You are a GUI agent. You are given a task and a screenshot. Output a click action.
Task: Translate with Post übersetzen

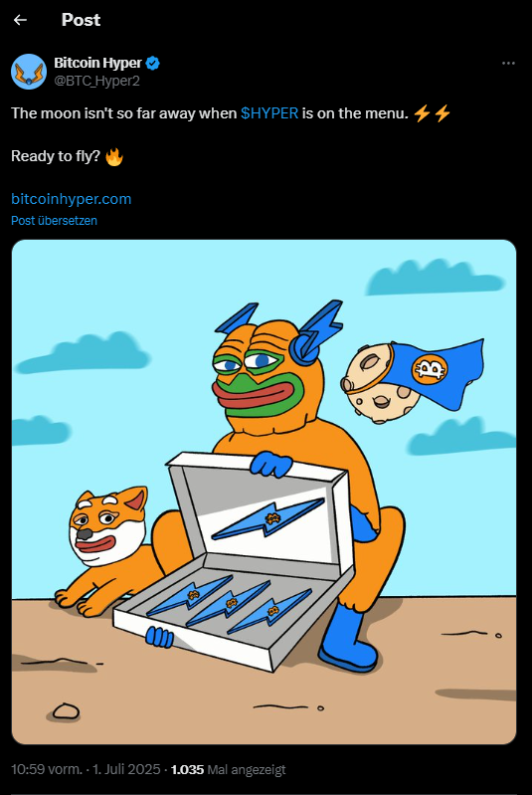[x=55, y=221]
